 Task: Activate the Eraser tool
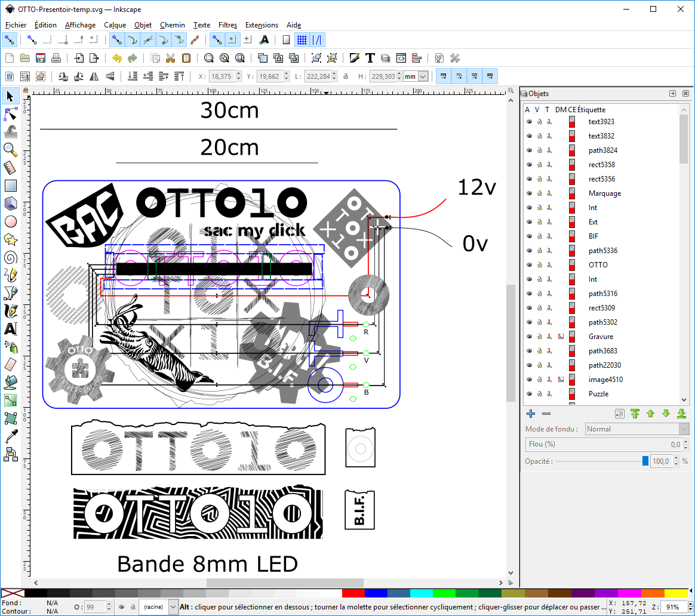point(10,364)
